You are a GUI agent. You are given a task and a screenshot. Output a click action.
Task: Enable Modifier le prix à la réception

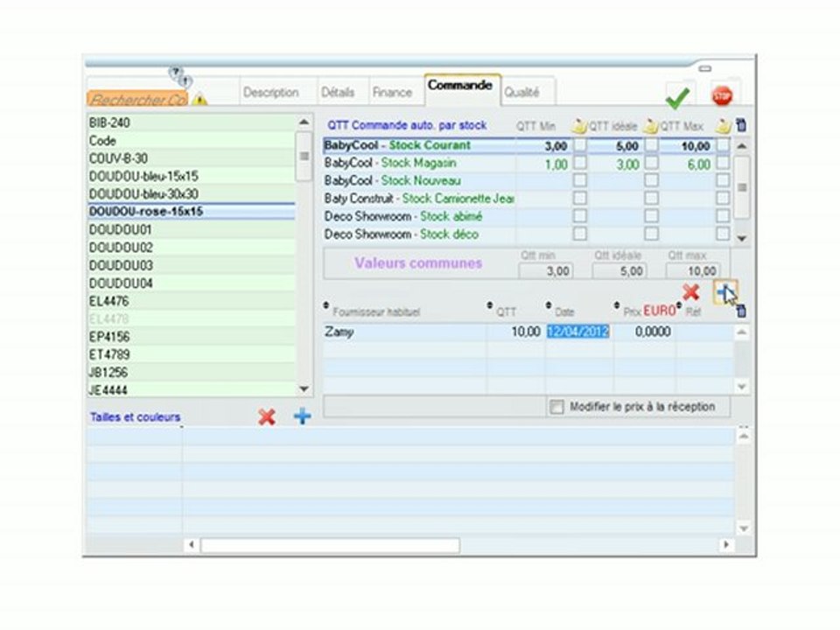pyautogui.click(x=556, y=407)
